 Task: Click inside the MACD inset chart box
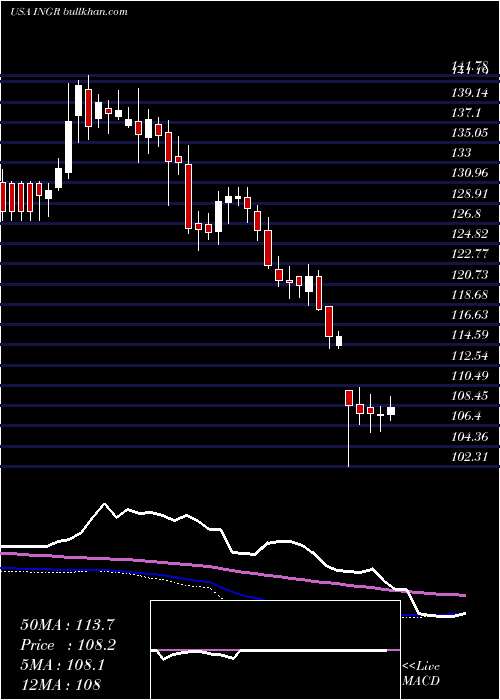(275, 650)
